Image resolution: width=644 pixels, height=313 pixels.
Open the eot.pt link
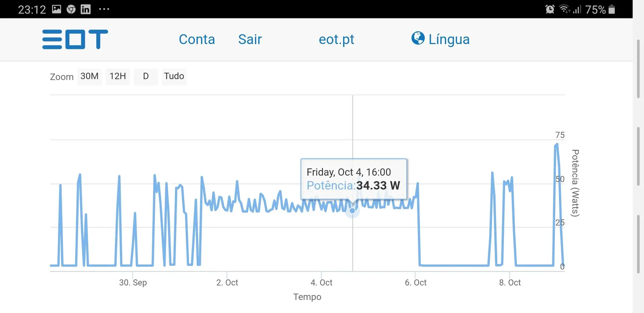(336, 39)
